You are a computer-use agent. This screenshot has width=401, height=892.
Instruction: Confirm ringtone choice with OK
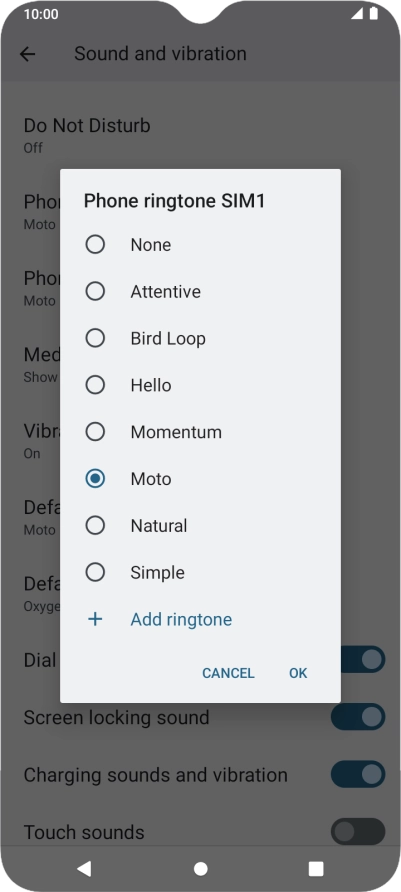point(298,673)
